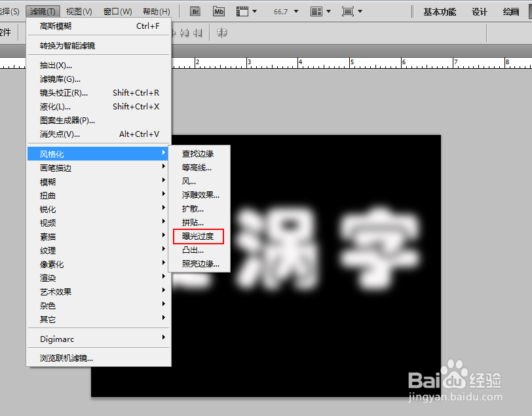Image resolution: width=532 pixels, height=416 pixels.
Task: Select the Auto-Align Layers icon in options bar
Action: coord(221,33)
